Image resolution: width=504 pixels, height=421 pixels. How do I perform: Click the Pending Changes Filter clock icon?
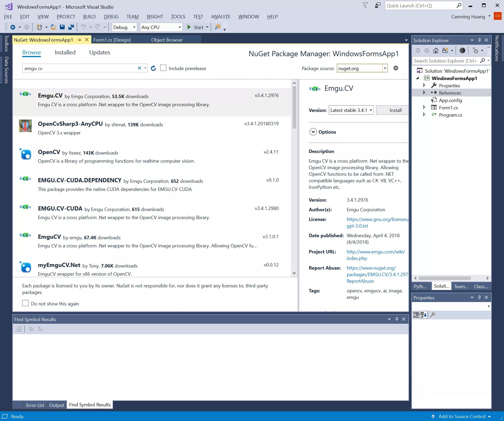pyautogui.click(x=476, y=50)
